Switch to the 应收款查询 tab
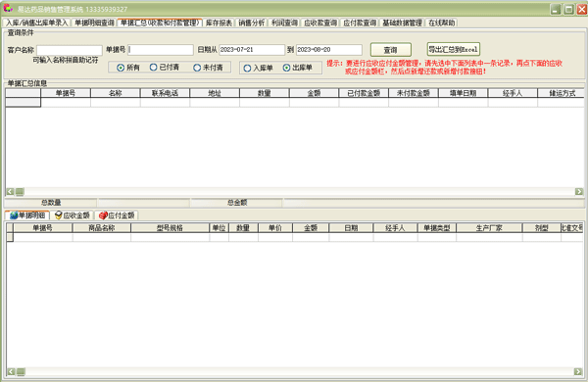This screenshot has width=588, height=382. (x=320, y=23)
